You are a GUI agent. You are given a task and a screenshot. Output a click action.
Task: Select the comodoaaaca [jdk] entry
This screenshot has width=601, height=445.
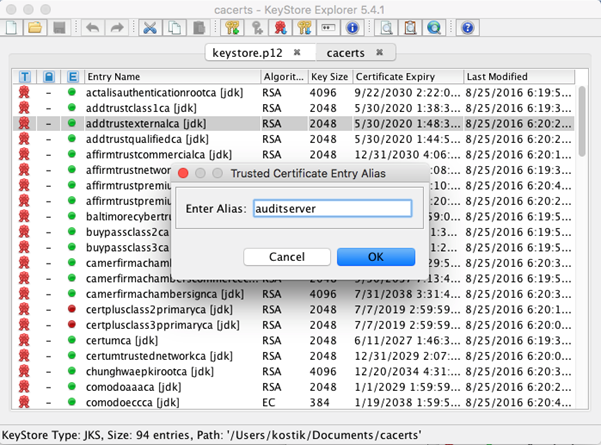pos(293,387)
